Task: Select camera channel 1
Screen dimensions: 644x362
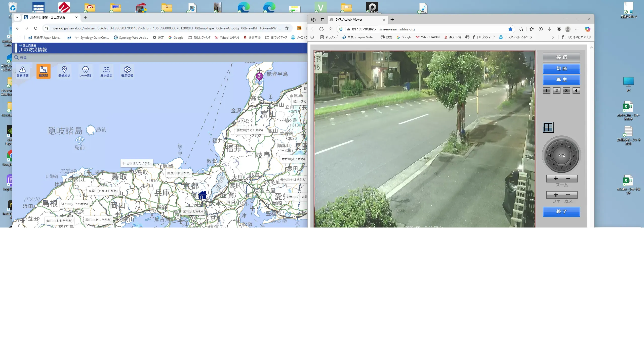Action: click(546, 90)
